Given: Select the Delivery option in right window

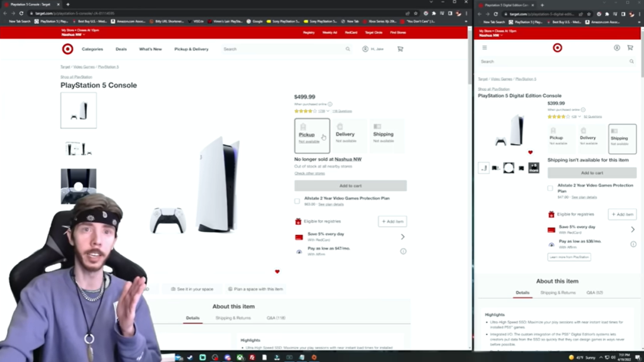Looking at the screenshot, I should click(592, 139).
